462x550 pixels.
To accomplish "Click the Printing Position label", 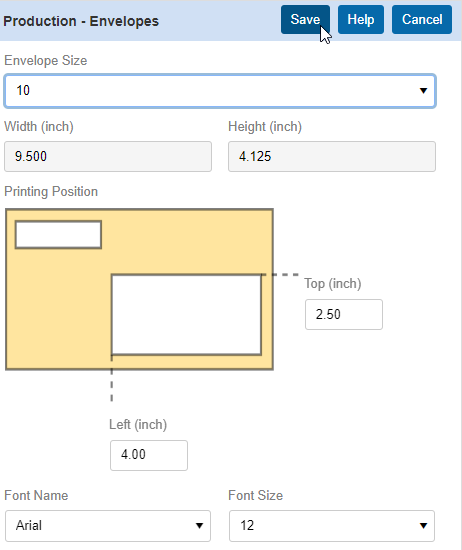I will [51, 192].
